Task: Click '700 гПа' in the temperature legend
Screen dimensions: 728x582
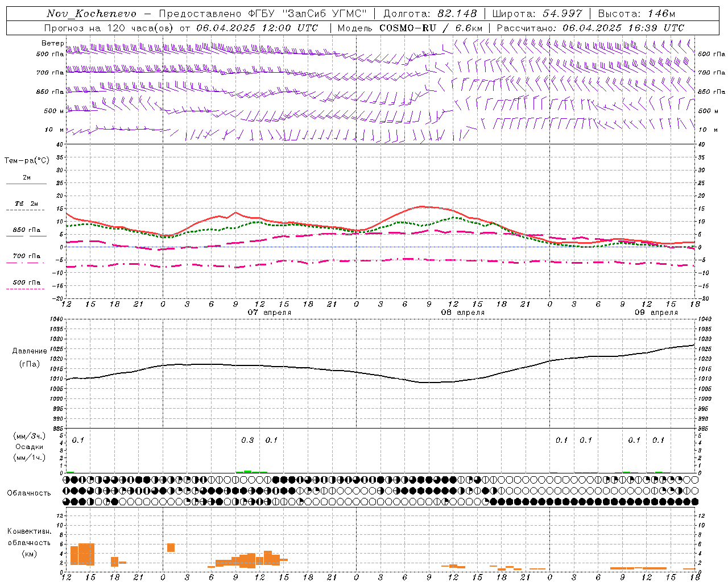Action: [26, 256]
